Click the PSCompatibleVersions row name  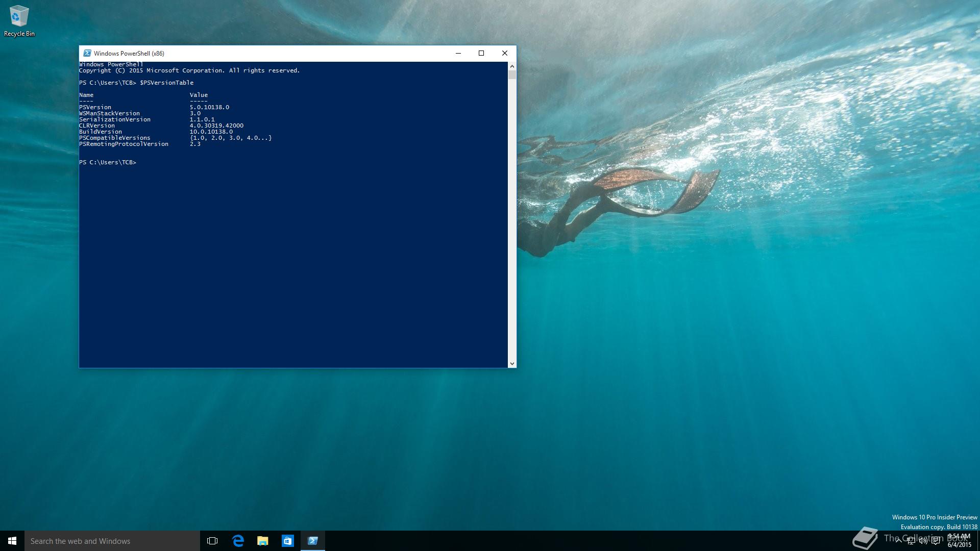[x=115, y=138]
